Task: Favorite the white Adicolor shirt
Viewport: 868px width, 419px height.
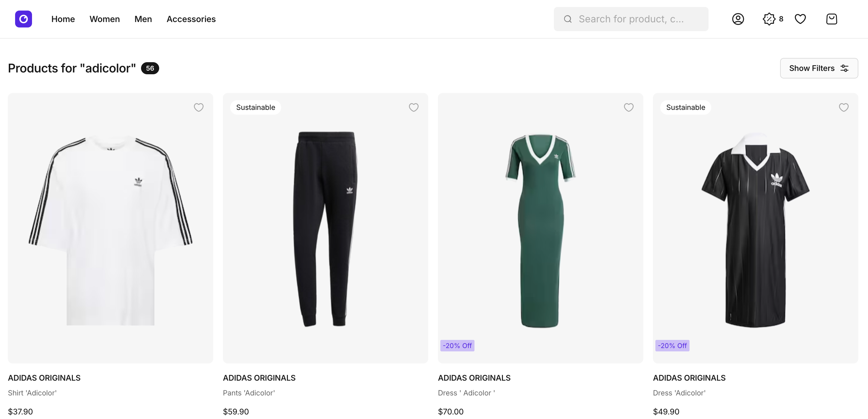Action: [x=198, y=107]
